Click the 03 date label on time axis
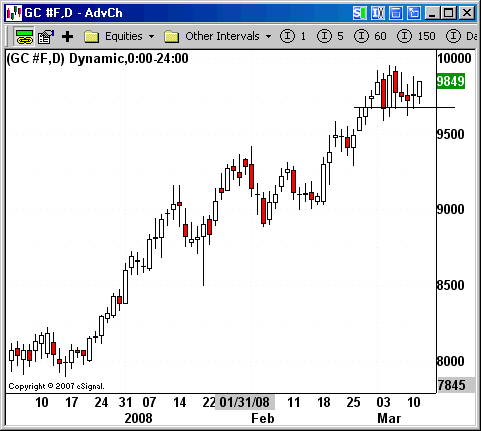Image resolution: width=481 pixels, height=431 pixels. [383, 402]
